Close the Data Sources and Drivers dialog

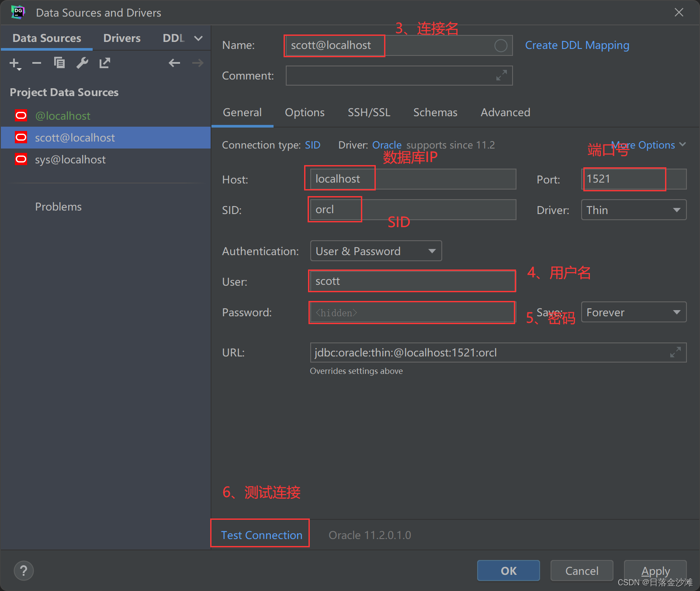[679, 12]
